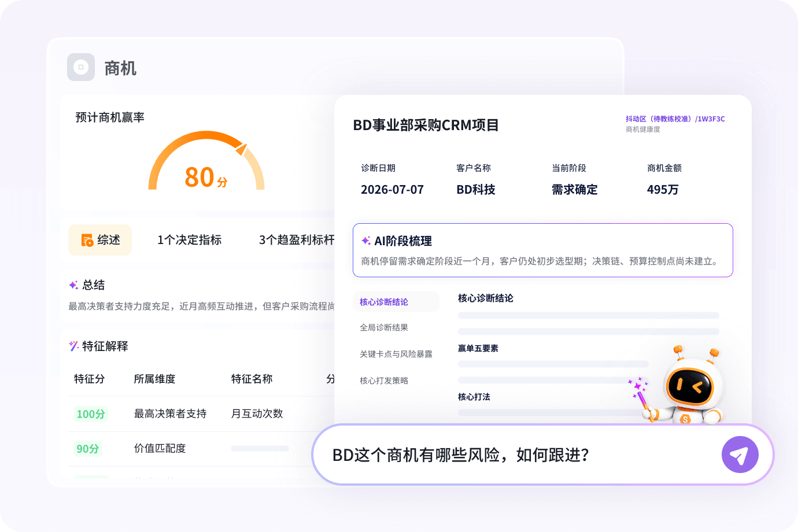Viewport: 798px width, 532px height.
Task: Click the 赢单五要素 heading
Action: 478,348
